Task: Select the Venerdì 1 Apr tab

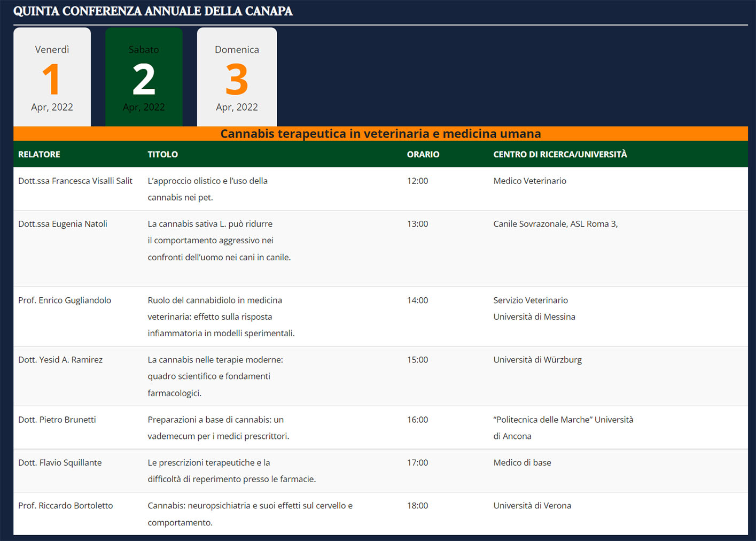Action: coord(52,78)
